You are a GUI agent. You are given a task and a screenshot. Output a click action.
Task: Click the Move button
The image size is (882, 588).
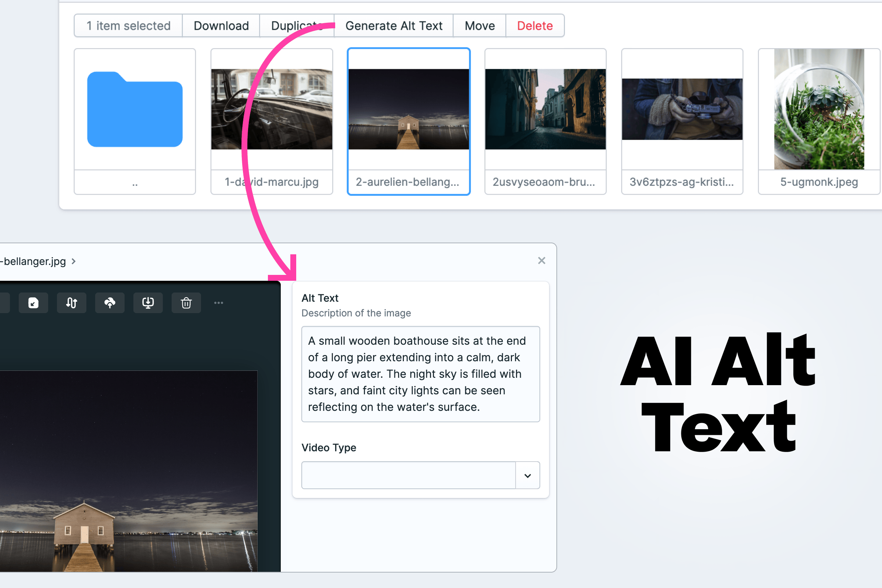[x=479, y=25]
